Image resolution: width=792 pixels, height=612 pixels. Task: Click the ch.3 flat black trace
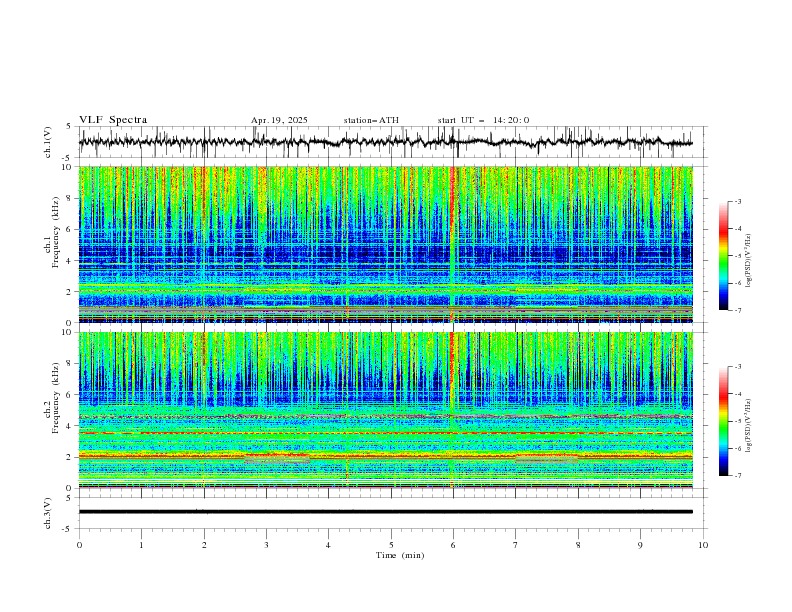386,512
